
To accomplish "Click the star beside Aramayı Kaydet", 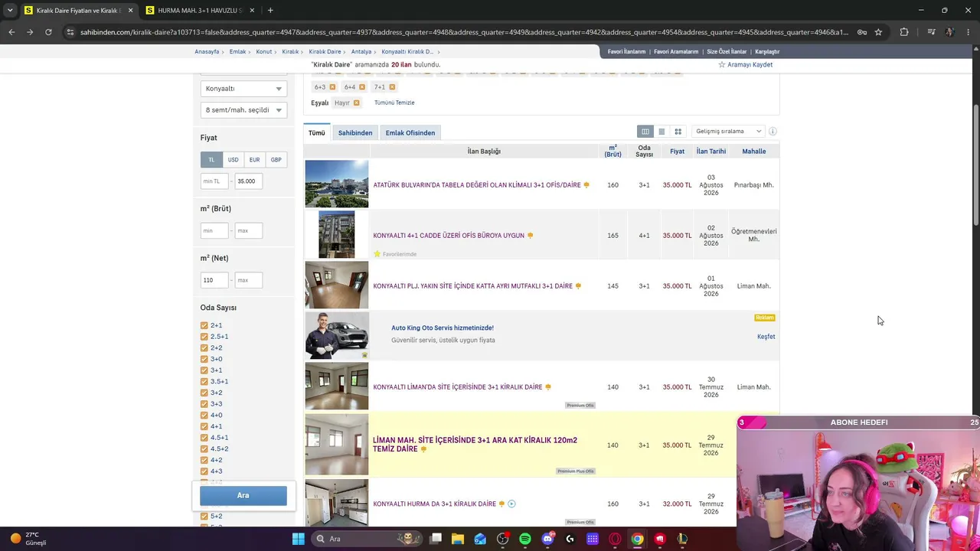I will [721, 65].
